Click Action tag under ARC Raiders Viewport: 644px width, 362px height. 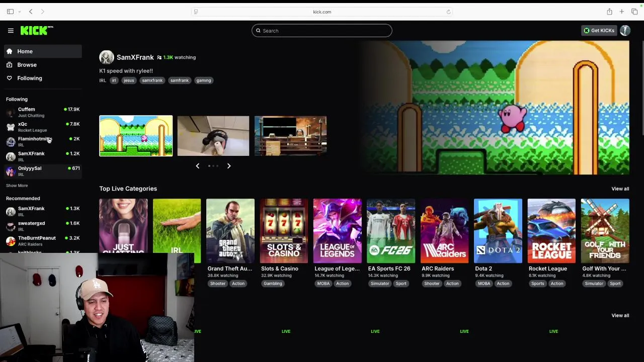point(452,284)
